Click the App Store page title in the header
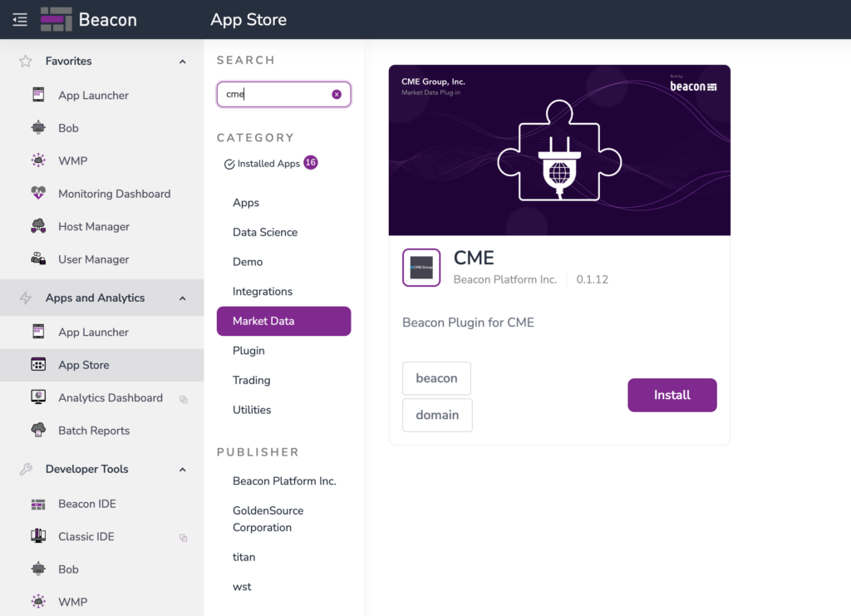The height and width of the screenshot is (616, 851). coord(248,20)
